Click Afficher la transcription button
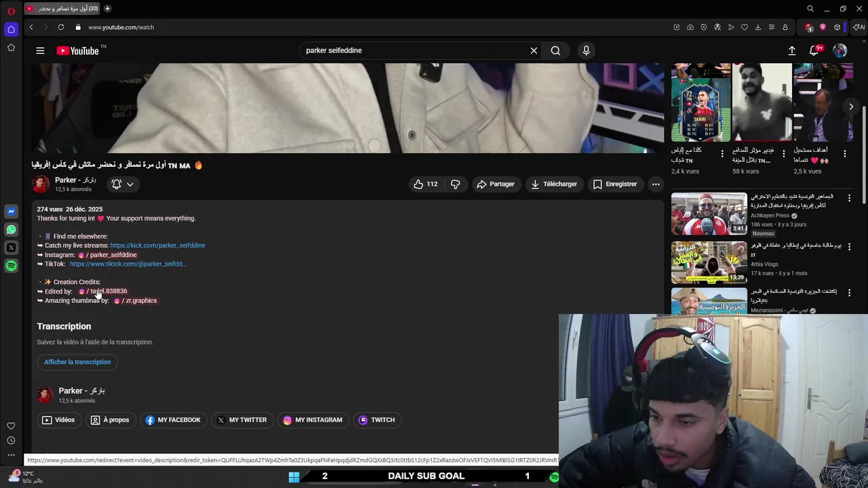Screen dimensions: 868x488 click(x=77, y=362)
